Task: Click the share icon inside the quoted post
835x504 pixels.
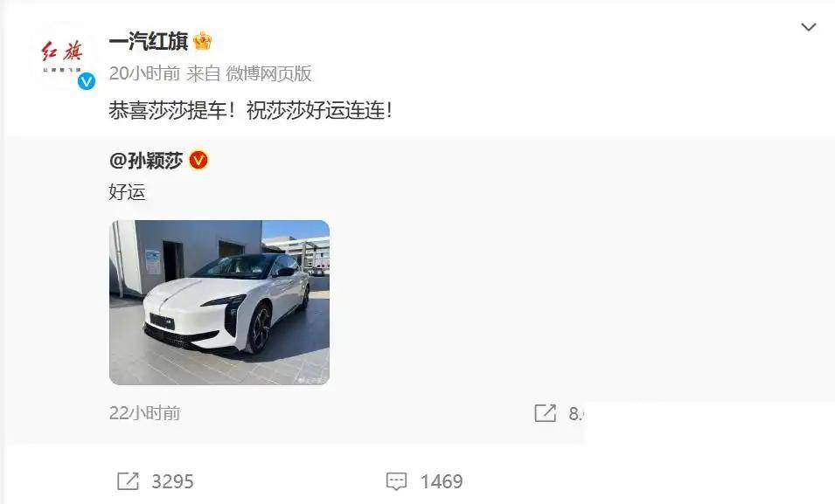Action: (x=545, y=413)
